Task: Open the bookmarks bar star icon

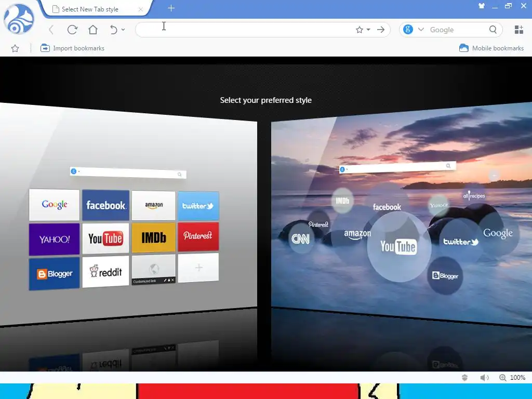Action: click(15, 48)
